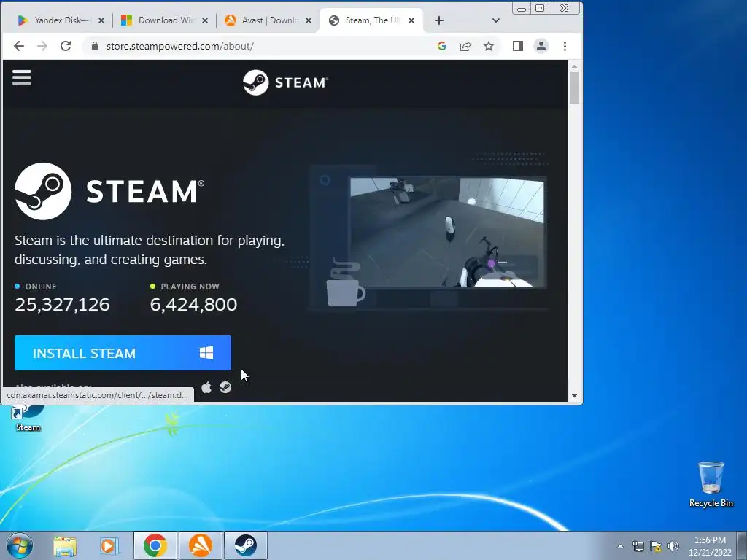Open Windows Explorer from taskbar

click(x=65, y=545)
